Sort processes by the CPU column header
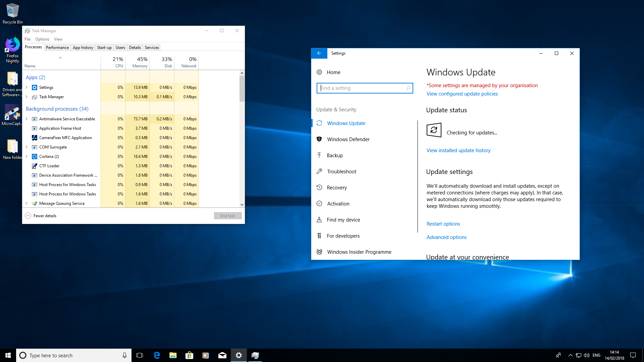Viewport: 644px width, 362px height. (x=113, y=62)
